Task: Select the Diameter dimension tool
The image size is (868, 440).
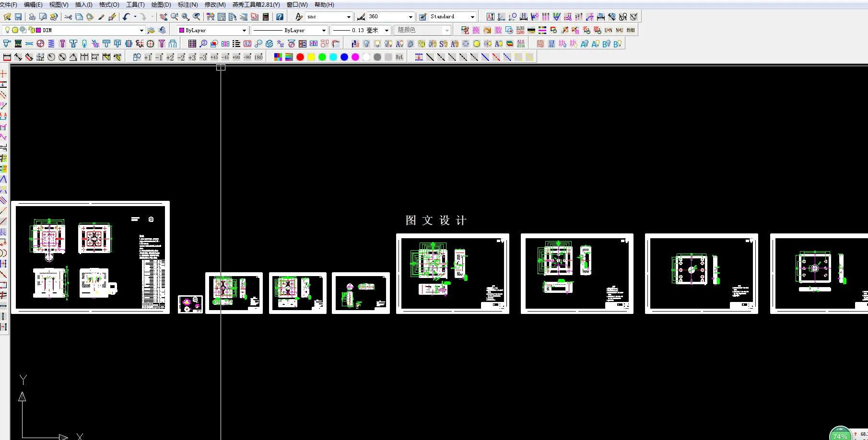Action: click(62, 57)
